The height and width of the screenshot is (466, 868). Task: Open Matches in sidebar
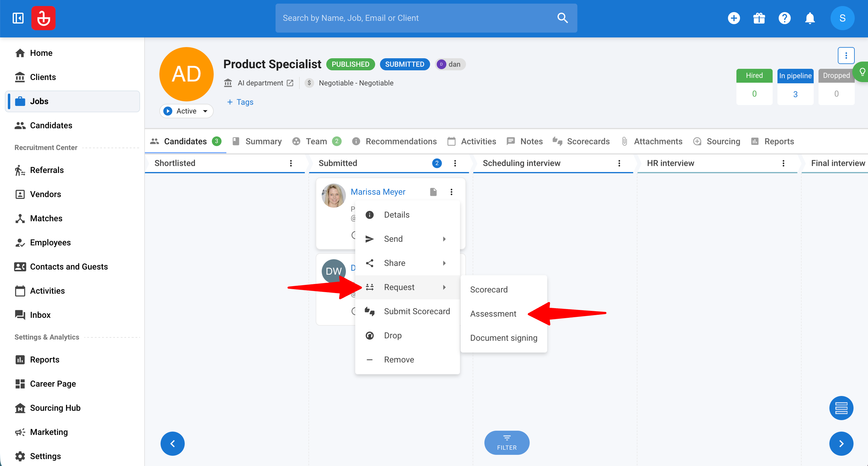click(x=72, y=218)
